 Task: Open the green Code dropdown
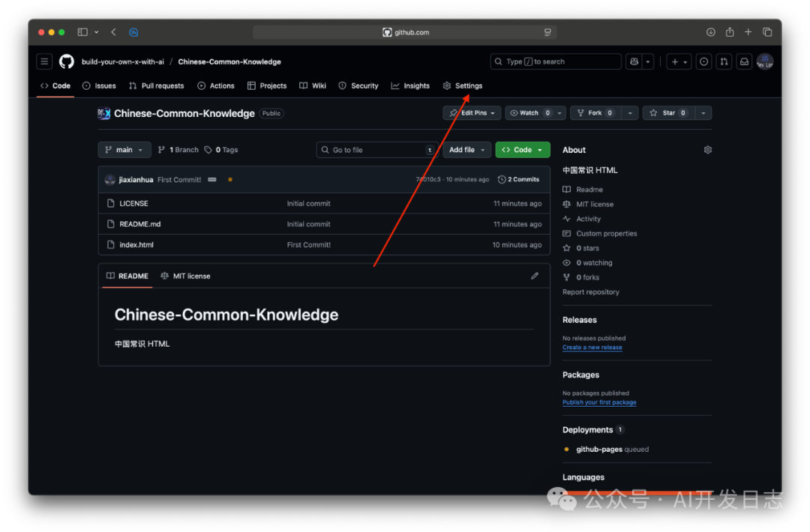tap(522, 150)
